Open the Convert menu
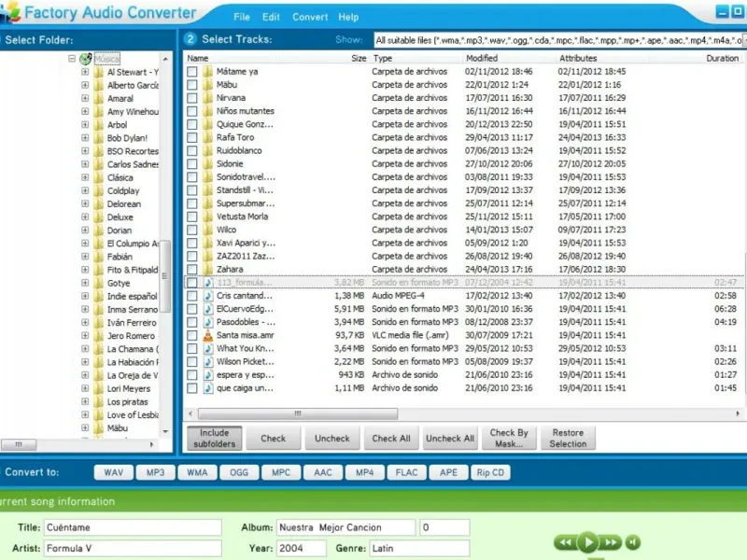Screen dimensions: 747x560 click(310, 17)
